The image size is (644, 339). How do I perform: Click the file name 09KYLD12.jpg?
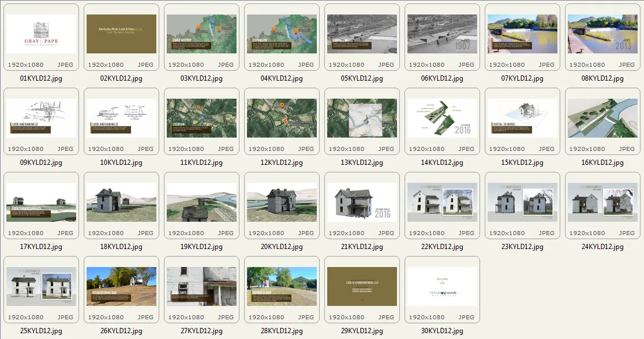point(41,163)
